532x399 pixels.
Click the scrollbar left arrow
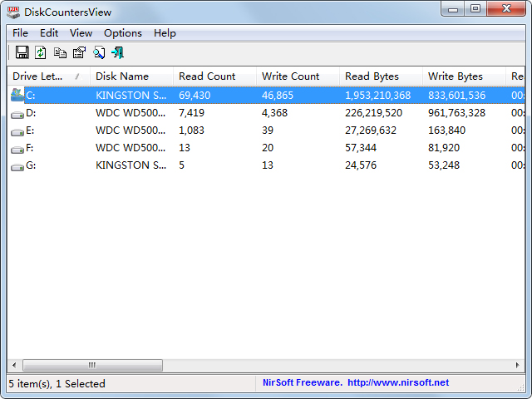[14, 365]
